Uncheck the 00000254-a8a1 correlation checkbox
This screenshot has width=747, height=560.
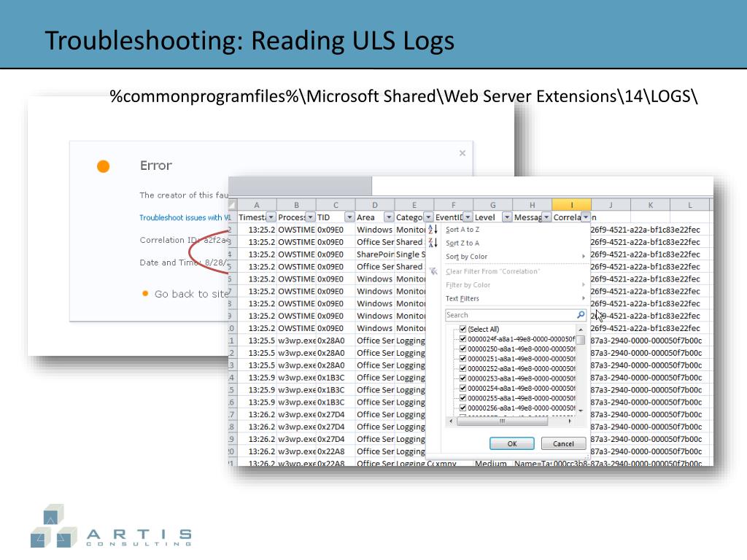pos(462,388)
